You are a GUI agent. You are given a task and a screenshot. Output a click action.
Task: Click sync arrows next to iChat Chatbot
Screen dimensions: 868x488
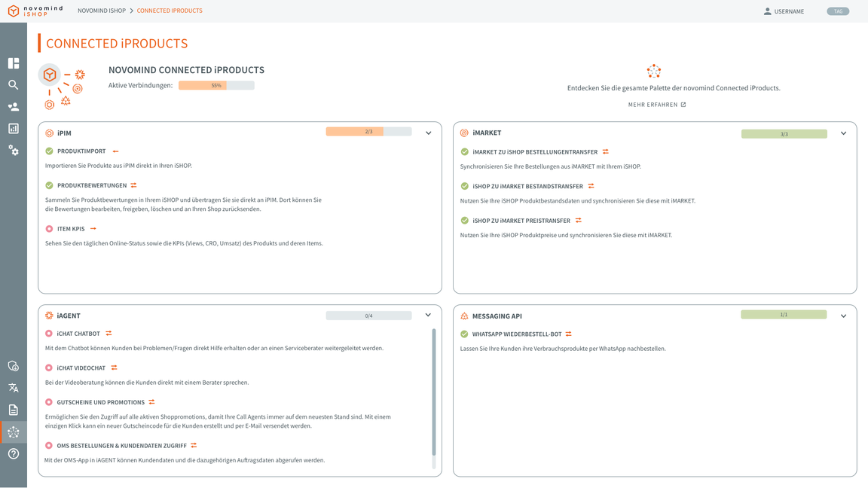click(108, 333)
